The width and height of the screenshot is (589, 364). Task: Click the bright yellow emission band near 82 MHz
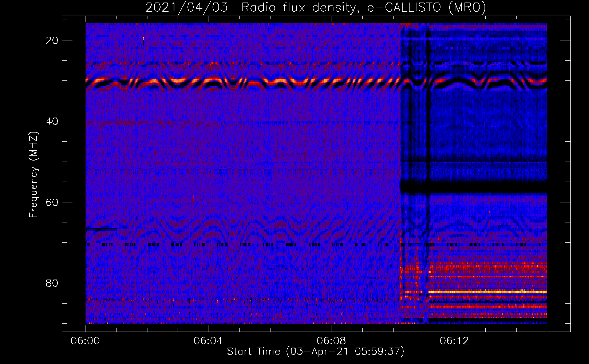(488, 292)
